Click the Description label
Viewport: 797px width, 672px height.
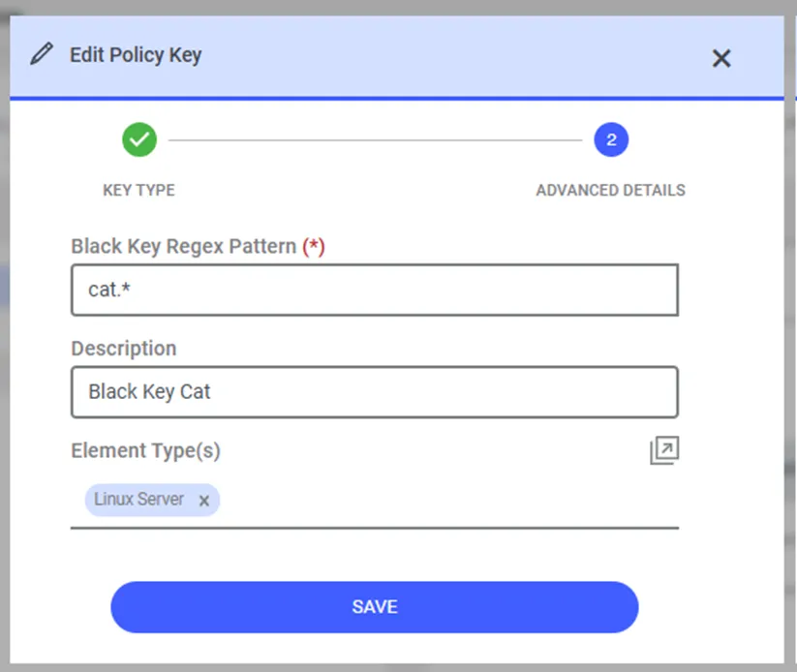124,349
